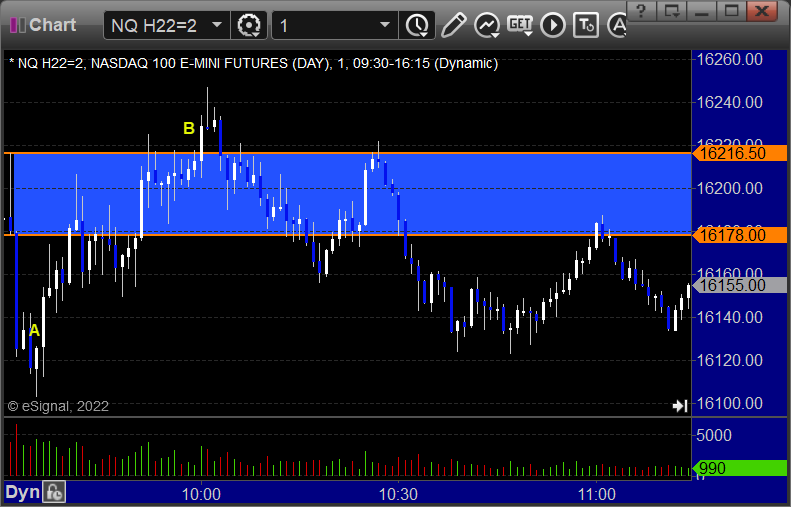The image size is (791, 507).
Task: Click the 16178.00 orange price marker
Action: point(739,235)
